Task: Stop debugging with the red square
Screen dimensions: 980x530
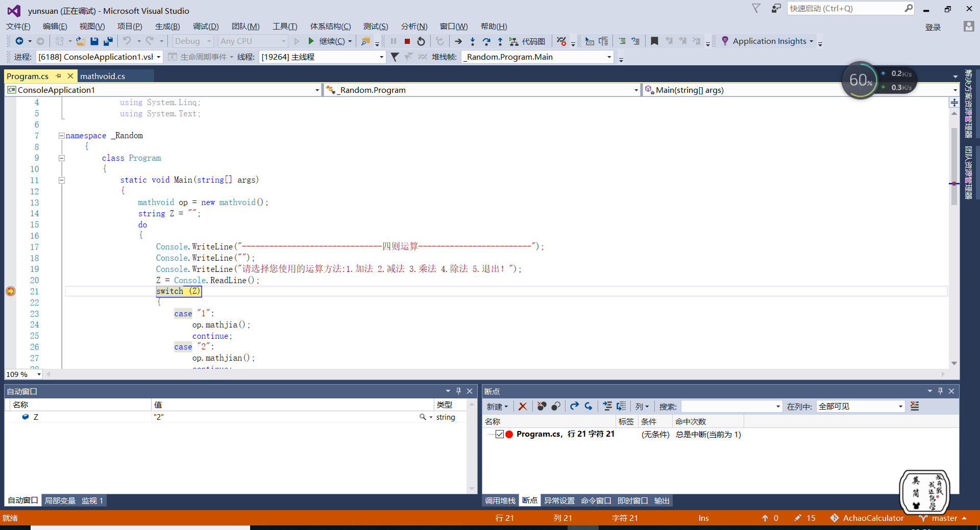Action: pyautogui.click(x=407, y=41)
